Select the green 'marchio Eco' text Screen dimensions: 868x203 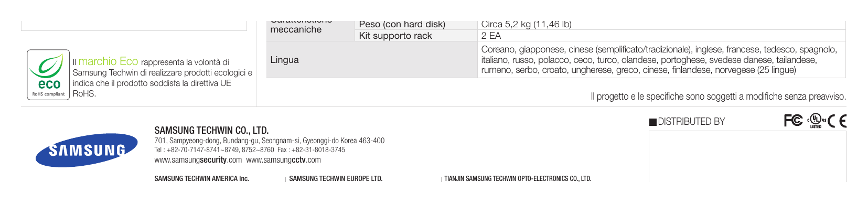tap(108, 61)
